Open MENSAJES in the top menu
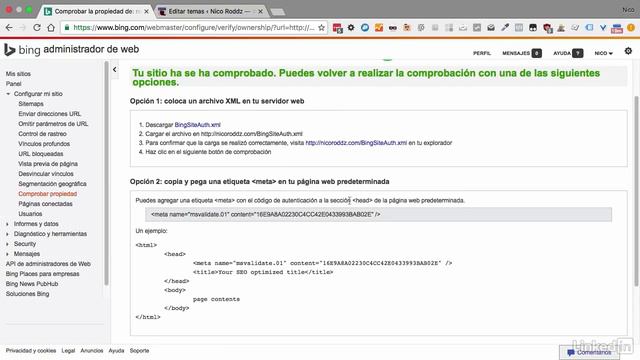Screen dimensions: 640x360 522,53
